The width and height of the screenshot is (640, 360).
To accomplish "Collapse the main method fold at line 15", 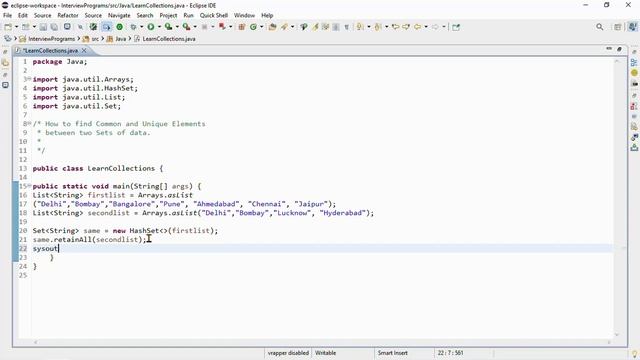I will [x=29, y=185].
